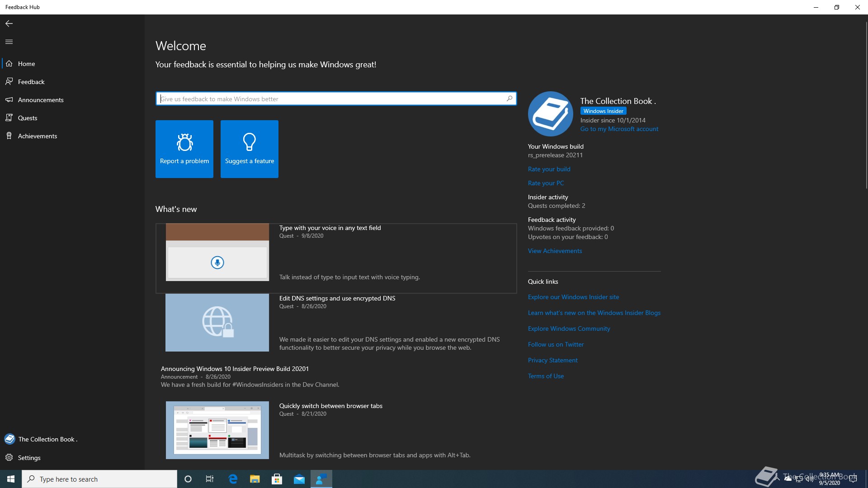Click Follow us on Twitter link
This screenshot has height=488, width=868.
click(556, 344)
